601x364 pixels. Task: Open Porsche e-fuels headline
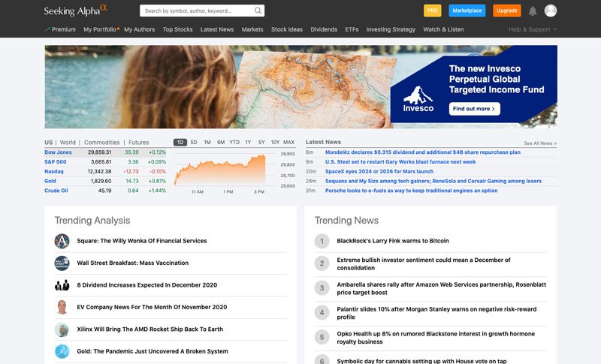pos(411,191)
